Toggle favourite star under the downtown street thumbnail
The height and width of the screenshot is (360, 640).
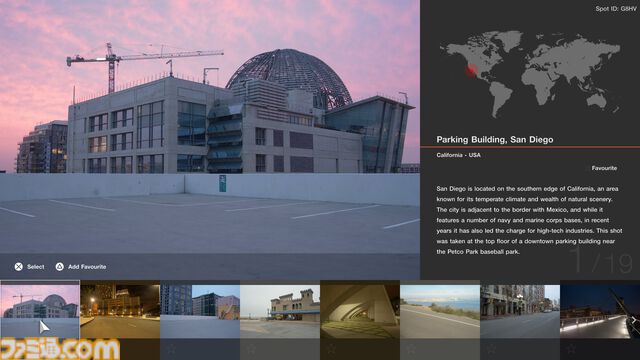[x=491, y=349]
